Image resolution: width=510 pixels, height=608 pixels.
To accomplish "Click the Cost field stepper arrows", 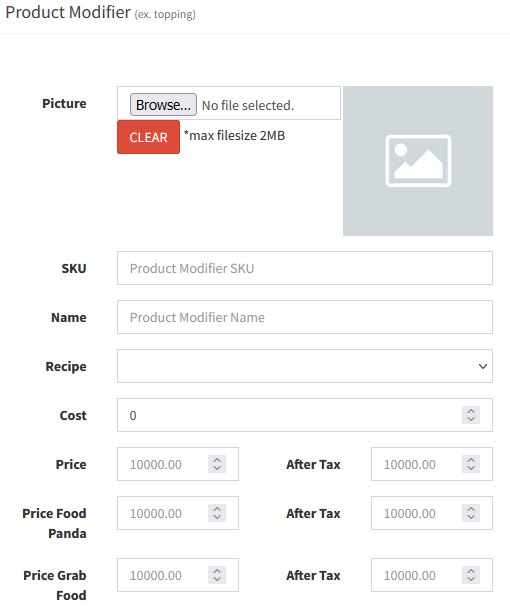I will (471, 415).
